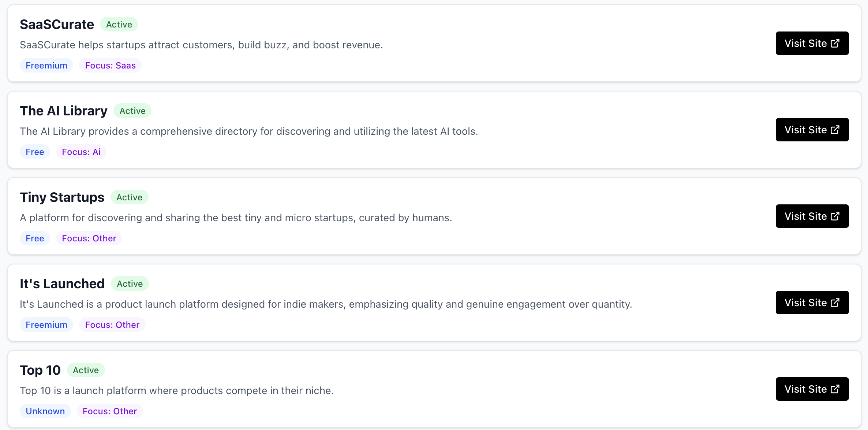868x430 pixels.
Task: Click Focus: Other tag under It's Launched
Action: 112,325
